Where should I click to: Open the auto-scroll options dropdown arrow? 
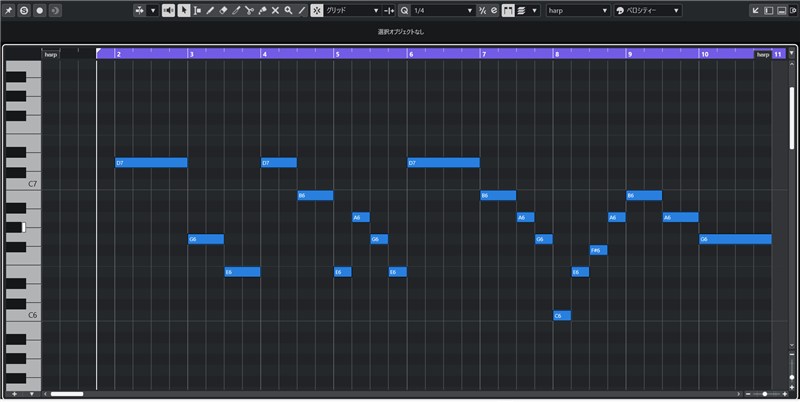point(153,10)
